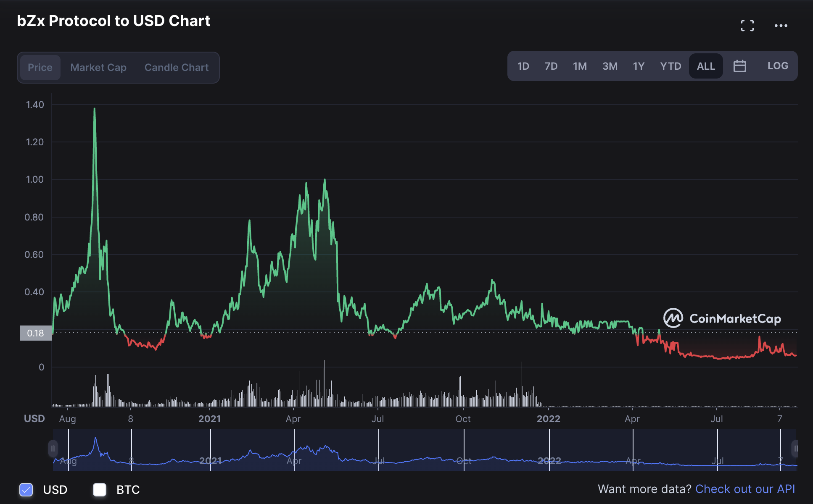Grab the left range slider handle

(53, 449)
